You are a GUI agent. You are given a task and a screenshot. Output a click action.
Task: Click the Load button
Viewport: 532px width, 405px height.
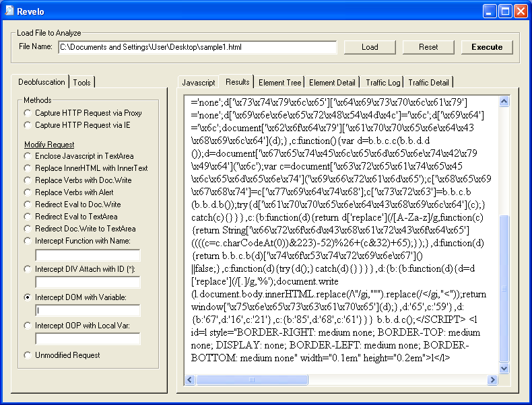(x=370, y=47)
